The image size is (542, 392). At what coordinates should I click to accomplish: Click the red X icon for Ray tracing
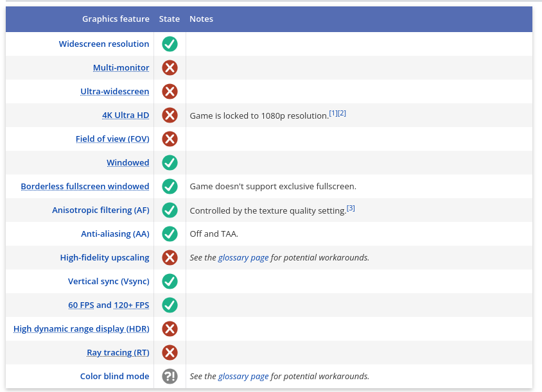click(x=170, y=353)
